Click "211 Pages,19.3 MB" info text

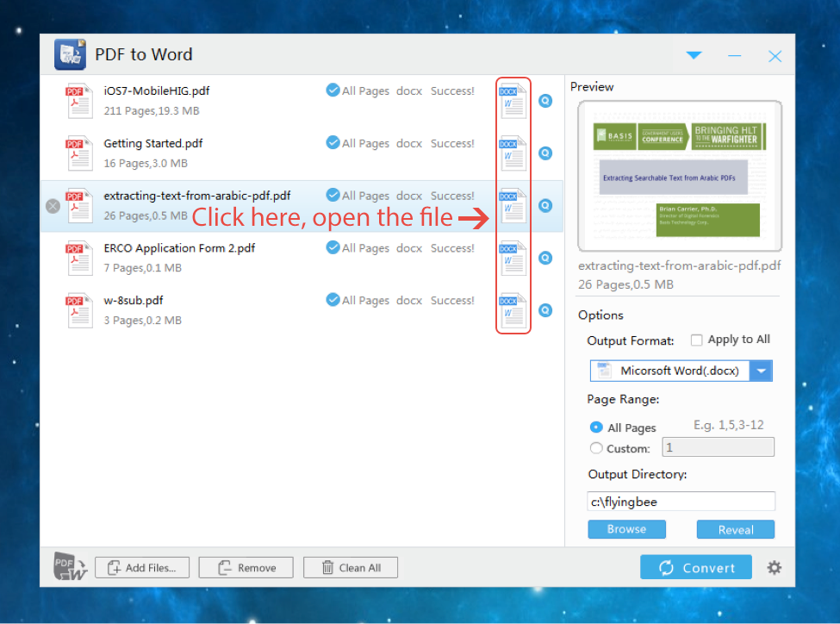point(152,111)
